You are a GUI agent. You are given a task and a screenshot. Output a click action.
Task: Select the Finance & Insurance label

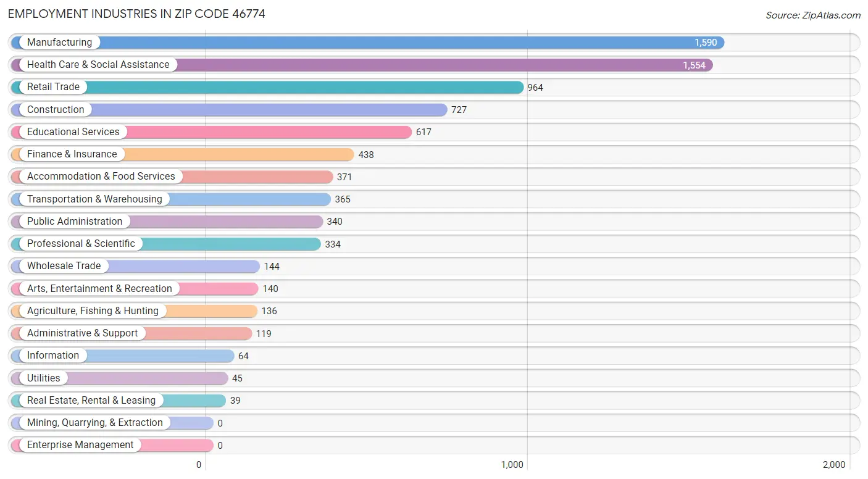click(72, 154)
